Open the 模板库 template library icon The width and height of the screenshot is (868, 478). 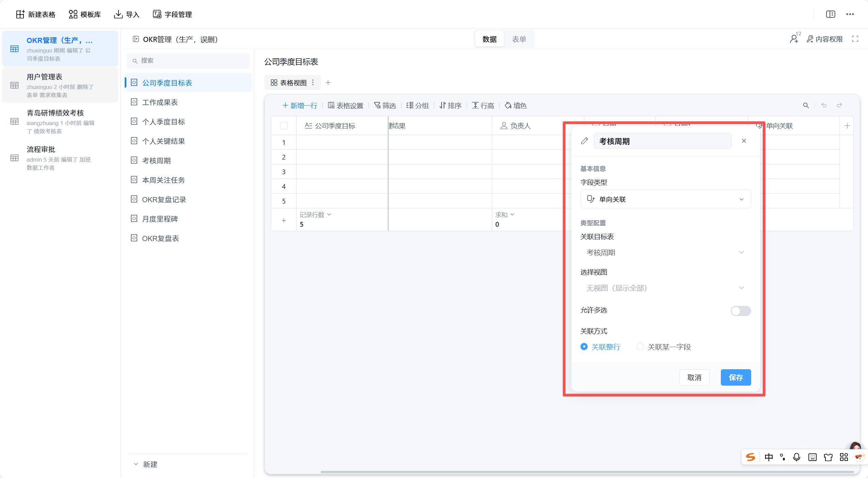point(73,14)
